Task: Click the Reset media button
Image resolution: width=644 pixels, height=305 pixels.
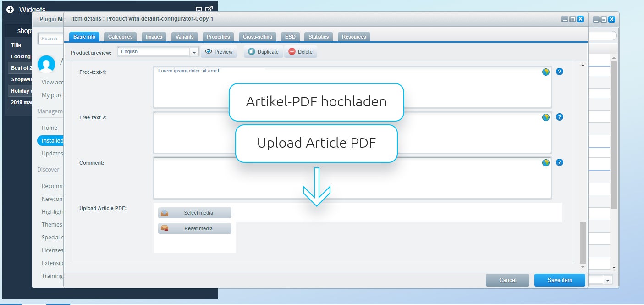Action: 195,228
